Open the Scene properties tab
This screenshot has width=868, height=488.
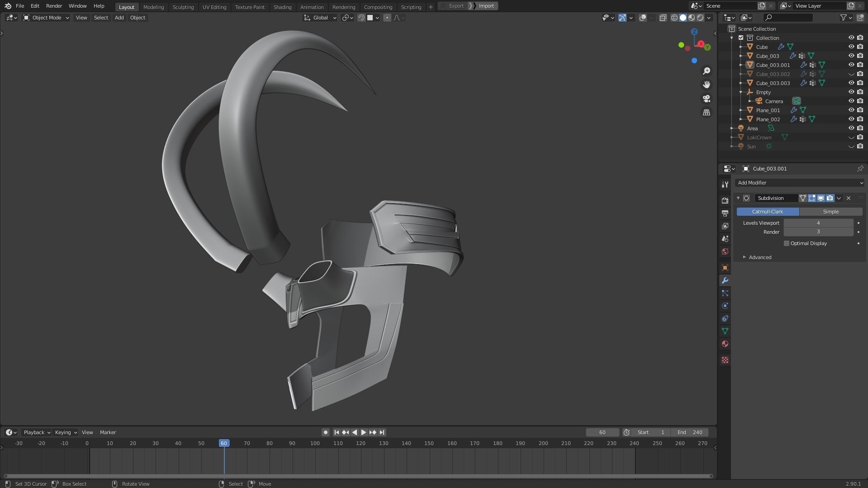725,238
